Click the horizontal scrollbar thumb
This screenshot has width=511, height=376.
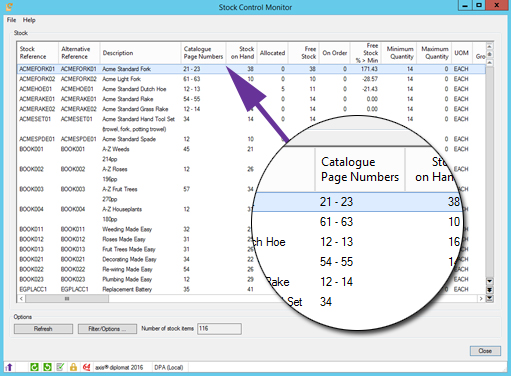(67, 298)
